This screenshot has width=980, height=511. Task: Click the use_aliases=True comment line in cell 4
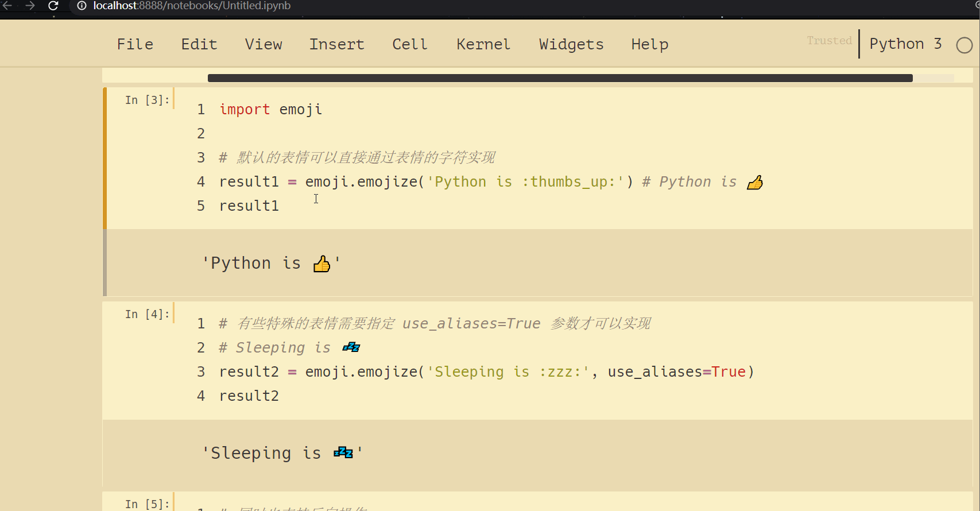click(435, 323)
